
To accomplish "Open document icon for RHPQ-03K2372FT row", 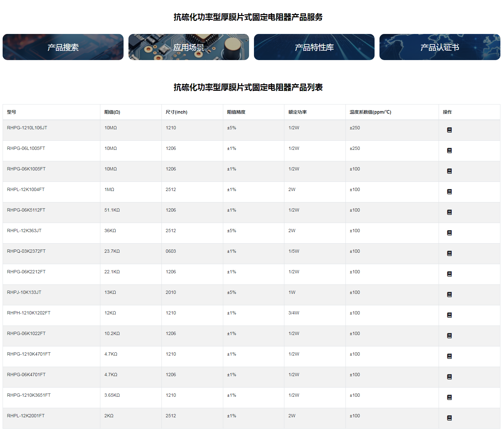I will pyautogui.click(x=449, y=253).
